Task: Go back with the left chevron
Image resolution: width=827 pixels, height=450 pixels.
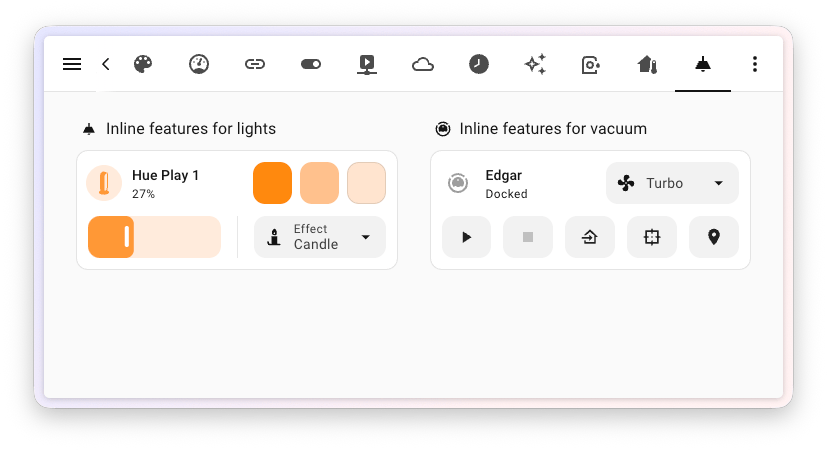Action: [105, 64]
